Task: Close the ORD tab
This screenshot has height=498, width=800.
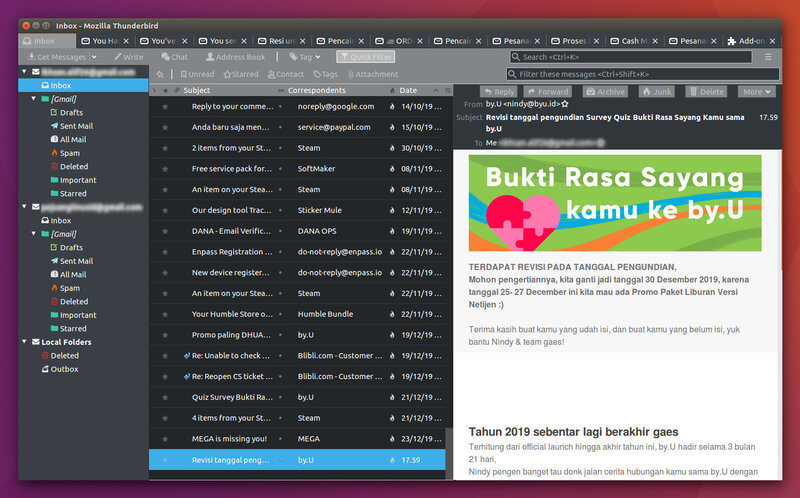Action: pyautogui.click(x=420, y=41)
